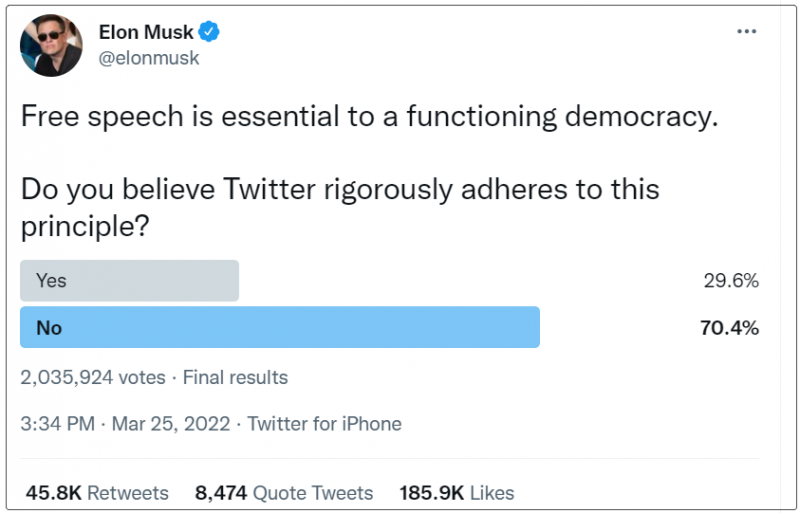Image resolution: width=800 pixels, height=513 pixels.
Task: View the 185.9K Likes list
Action: coord(457,493)
